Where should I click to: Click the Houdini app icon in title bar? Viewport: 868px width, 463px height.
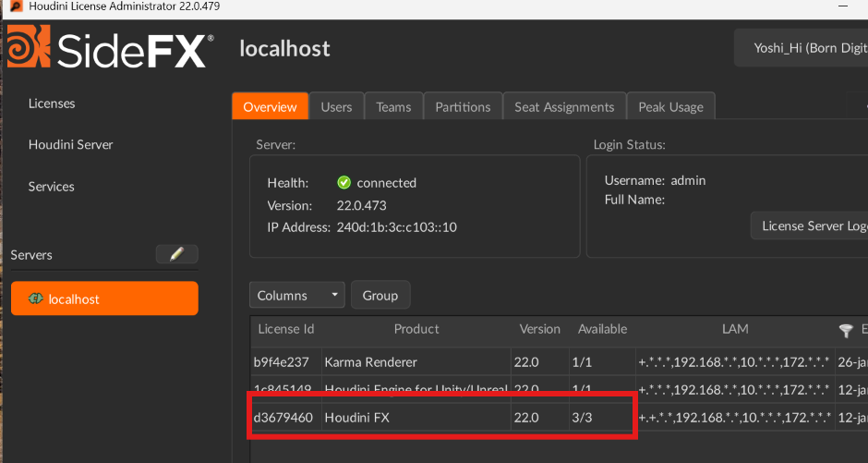point(16,6)
